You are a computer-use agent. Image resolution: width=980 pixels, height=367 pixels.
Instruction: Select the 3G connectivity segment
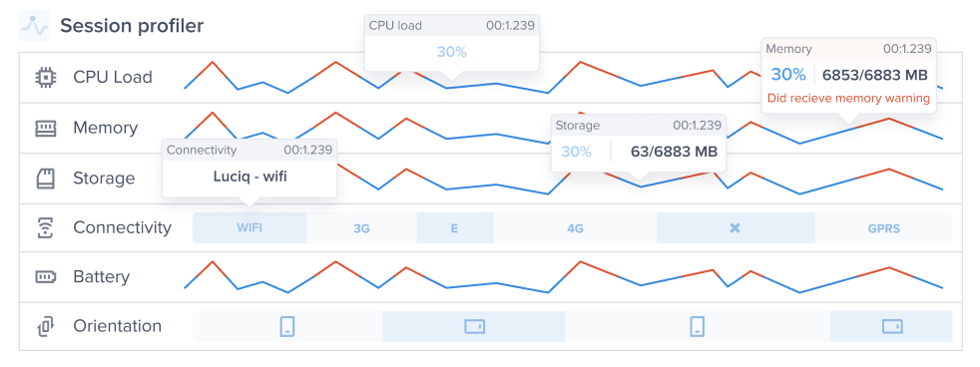(362, 227)
